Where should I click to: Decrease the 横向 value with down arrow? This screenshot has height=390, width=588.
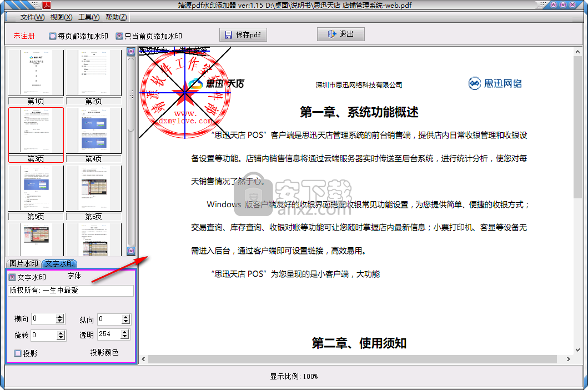tap(60, 321)
